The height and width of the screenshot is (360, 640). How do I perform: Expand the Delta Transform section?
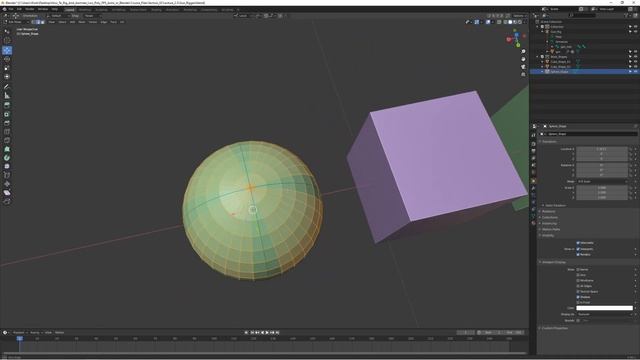556,205
